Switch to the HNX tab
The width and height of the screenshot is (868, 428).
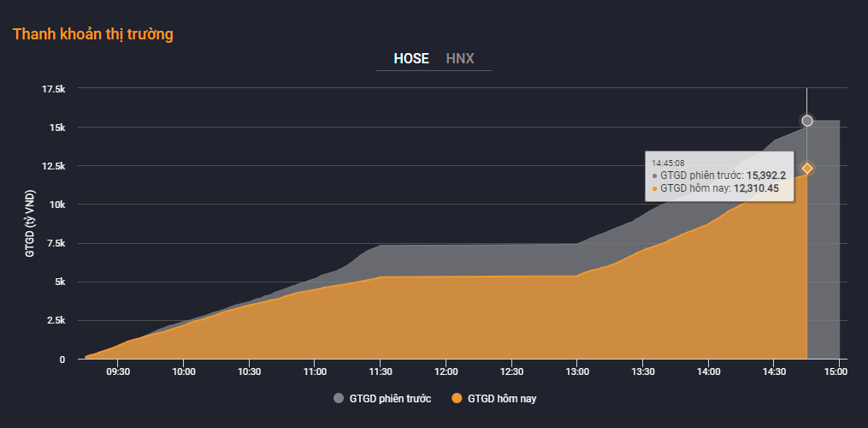click(460, 59)
